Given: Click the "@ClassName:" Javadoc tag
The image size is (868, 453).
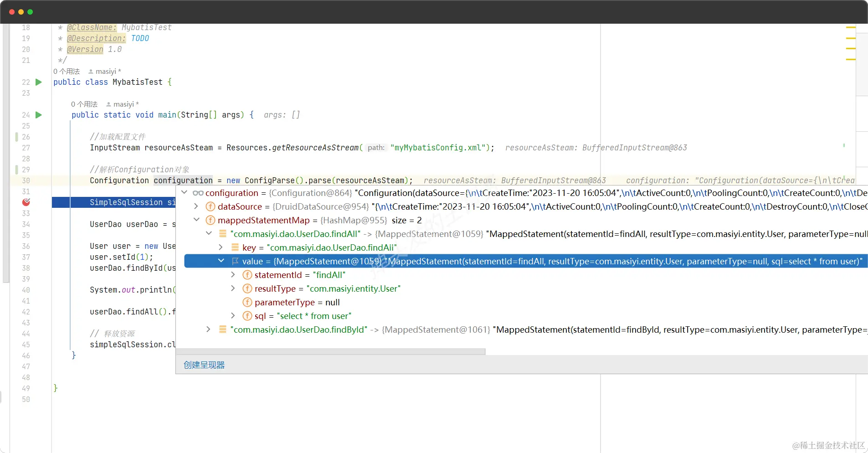Looking at the screenshot, I should (x=92, y=27).
